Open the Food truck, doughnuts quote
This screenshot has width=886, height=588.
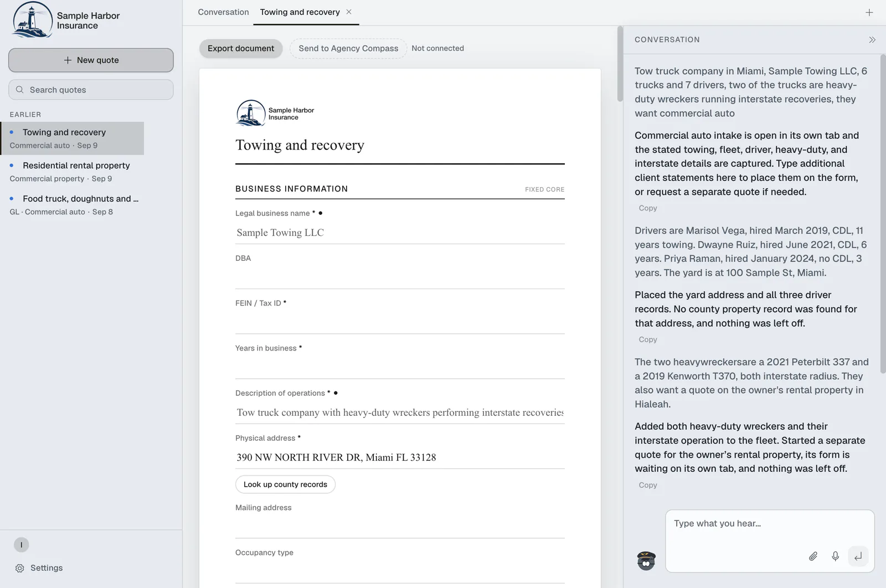(x=72, y=205)
